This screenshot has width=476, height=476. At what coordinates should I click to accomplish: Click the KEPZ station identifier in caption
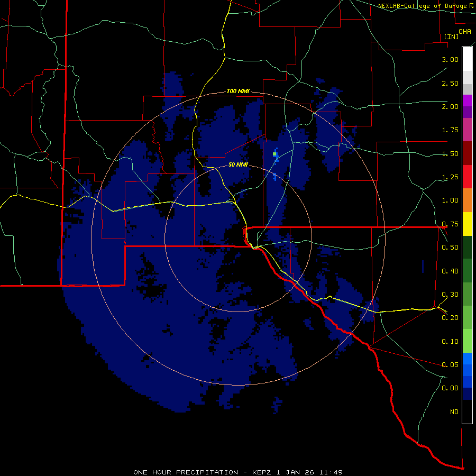tap(263, 472)
